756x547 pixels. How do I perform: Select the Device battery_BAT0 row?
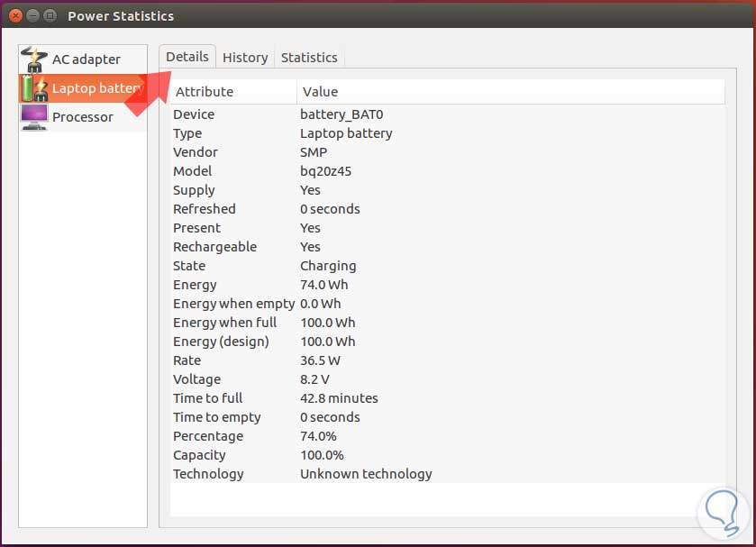click(x=270, y=114)
